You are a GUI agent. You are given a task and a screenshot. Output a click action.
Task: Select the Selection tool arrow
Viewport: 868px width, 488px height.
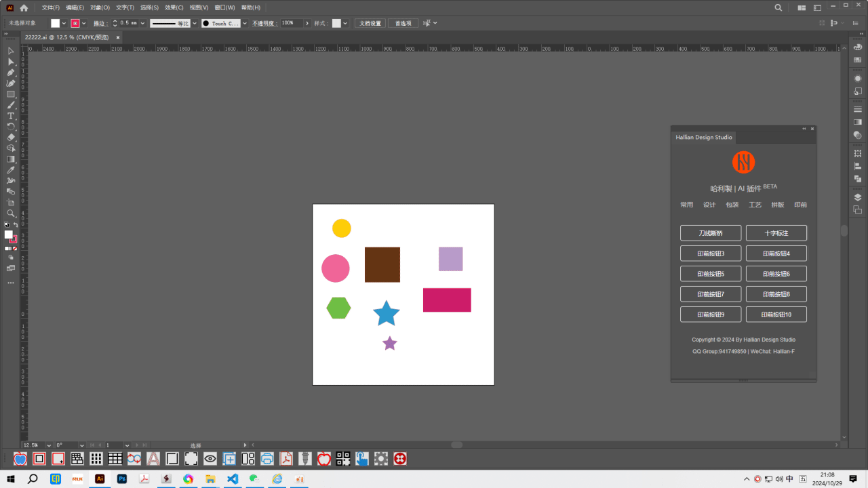(11, 51)
